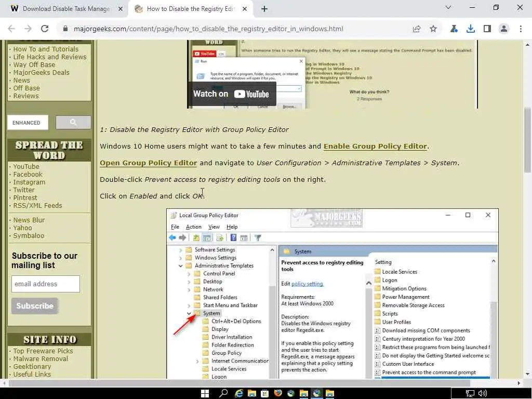Click the site search magnifier button
532x399 pixels.
[73, 123]
